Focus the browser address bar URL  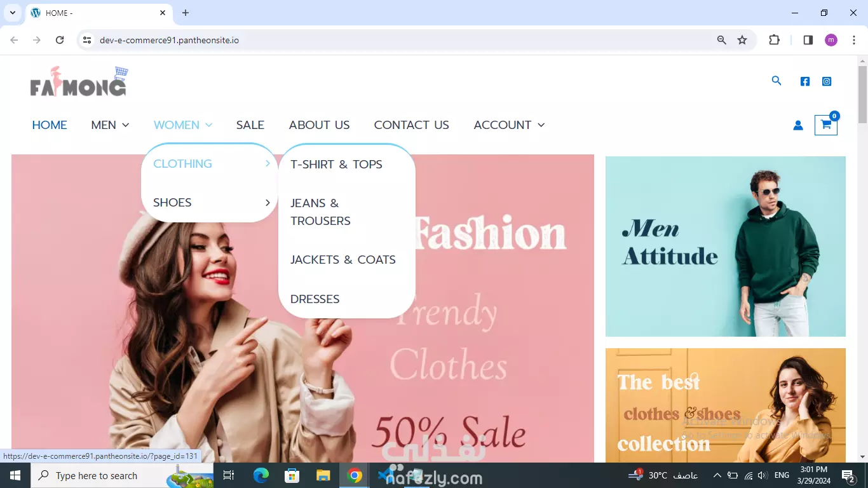click(x=170, y=40)
